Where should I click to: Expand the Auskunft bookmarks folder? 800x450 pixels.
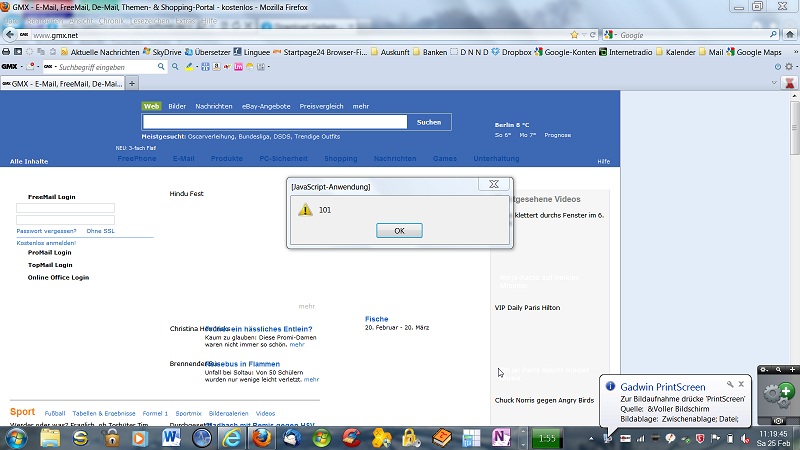(397, 51)
